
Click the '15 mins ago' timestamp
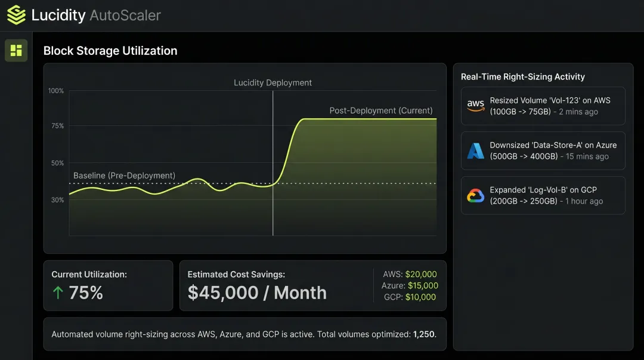point(587,157)
